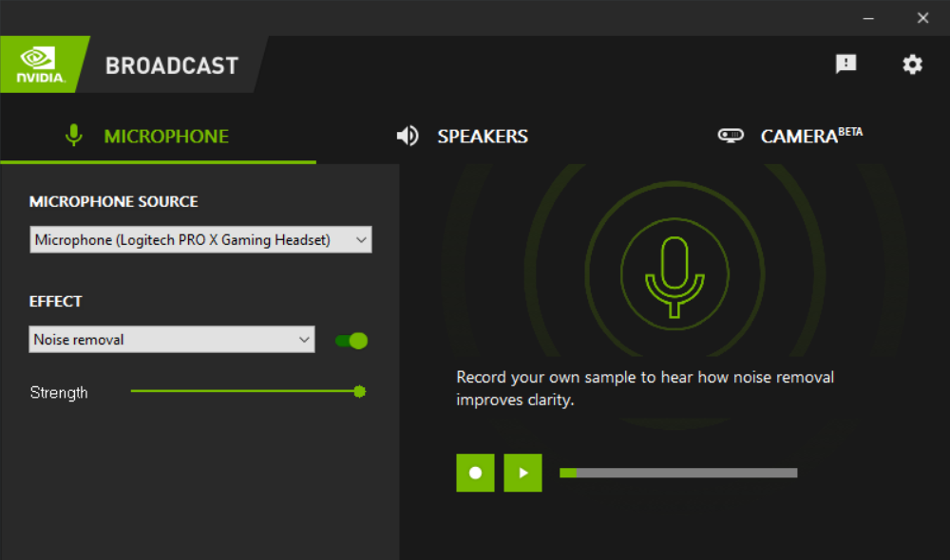Toggle the effect switch beside the dropdown
The image size is (950, 560).
click(x=351, y=339)
